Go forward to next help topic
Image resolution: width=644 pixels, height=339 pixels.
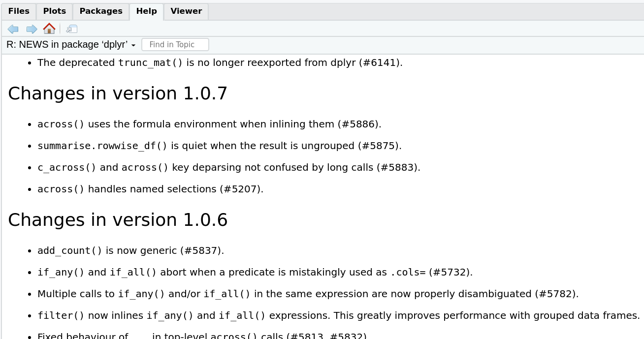32,29
